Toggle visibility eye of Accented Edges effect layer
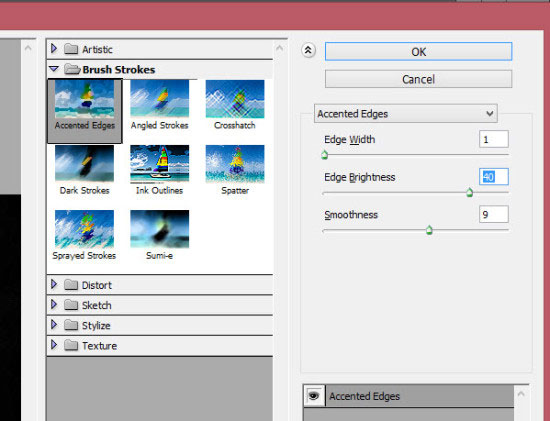Viewport: 550px width, 421px height. (314, 396)
